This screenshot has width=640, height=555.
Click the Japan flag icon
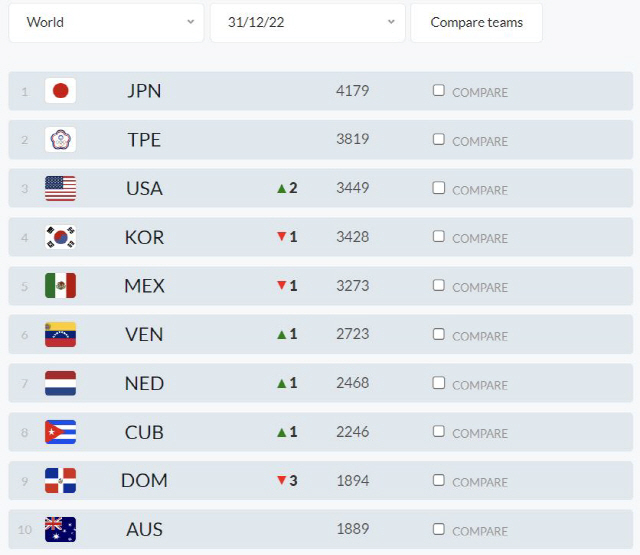pos(60,91)
